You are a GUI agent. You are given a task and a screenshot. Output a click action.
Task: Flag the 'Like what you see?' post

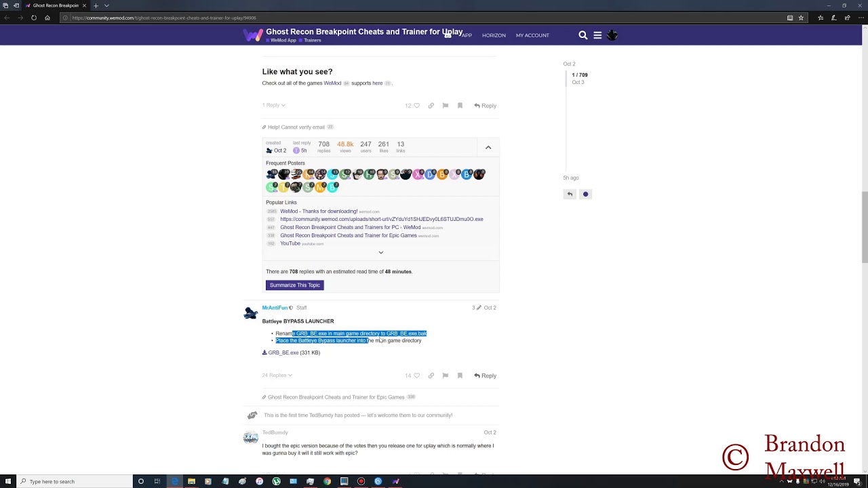point(445,106)
